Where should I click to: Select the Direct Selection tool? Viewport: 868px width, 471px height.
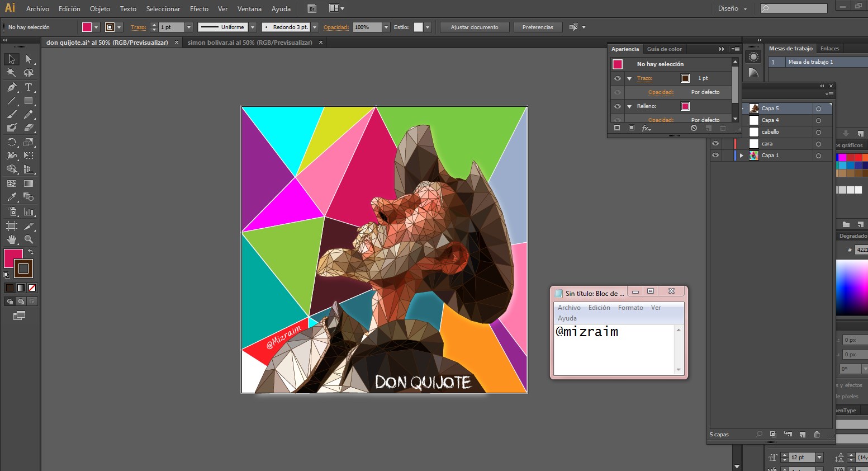click(x=29, y=59)
